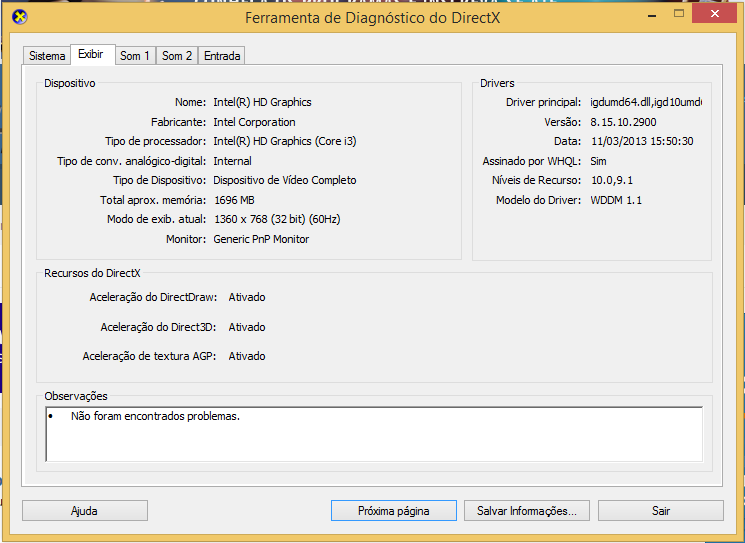Click the 'Total aprox. memória:' label
745x543 pixels.
pyautogui.click(x=153, y=200)
